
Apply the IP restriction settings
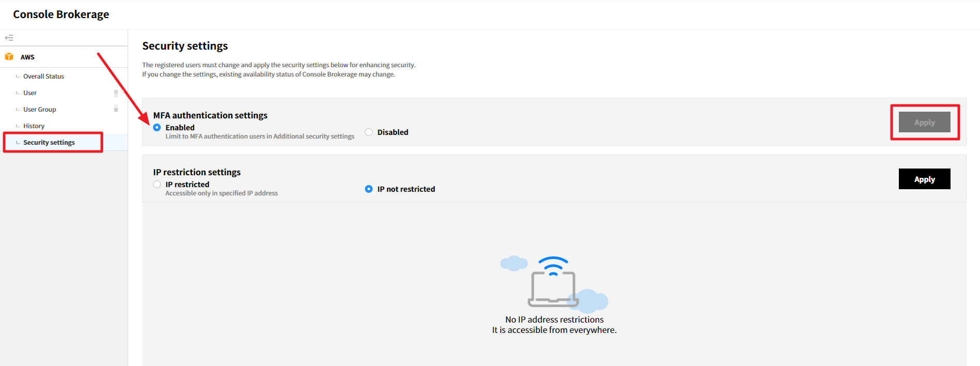pyautogui.click(x=924, y=179)
